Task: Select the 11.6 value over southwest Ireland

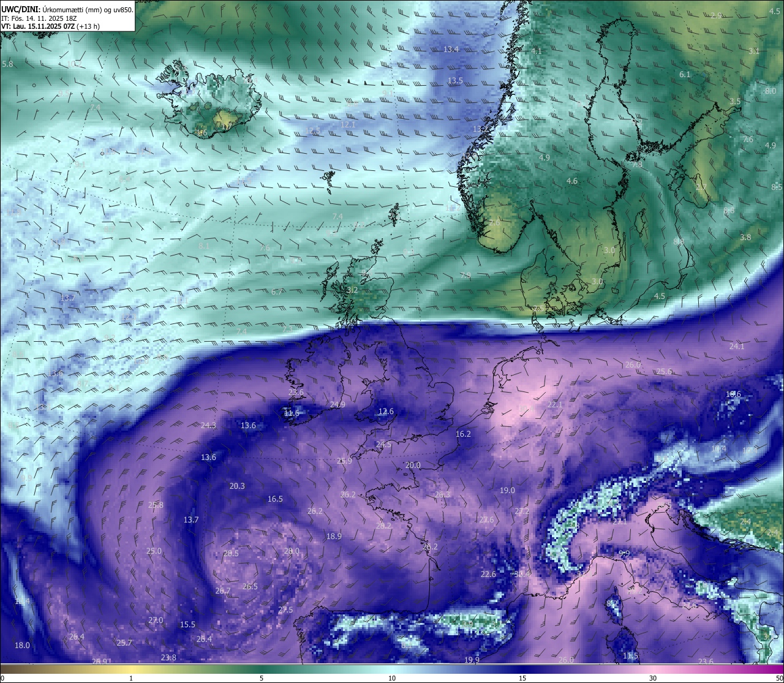Action: click(292, 413)
